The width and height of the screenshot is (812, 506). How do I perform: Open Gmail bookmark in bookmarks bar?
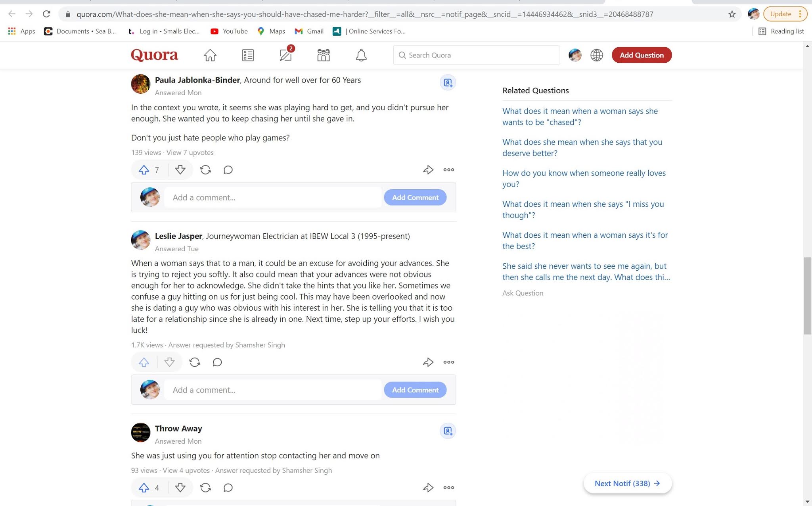[x=309, y=31]
